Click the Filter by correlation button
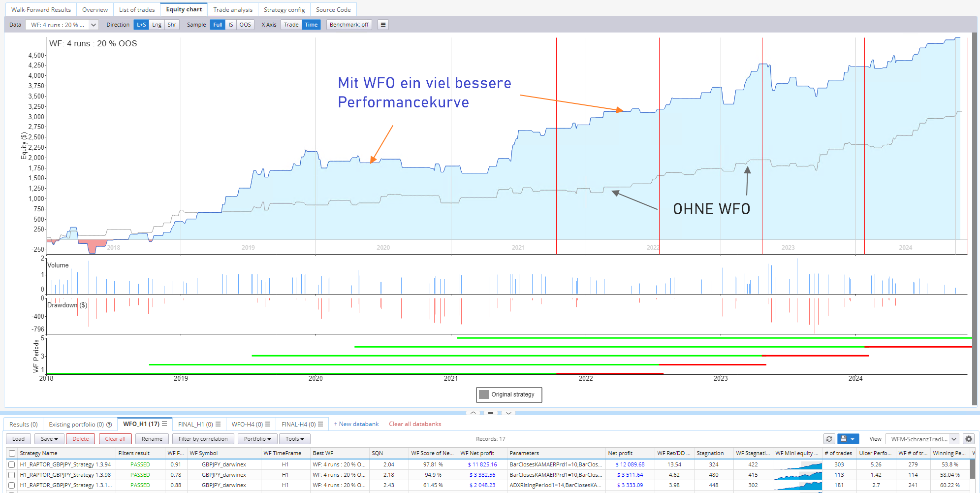This screenshot has width=980, height=493. [203, 439]
